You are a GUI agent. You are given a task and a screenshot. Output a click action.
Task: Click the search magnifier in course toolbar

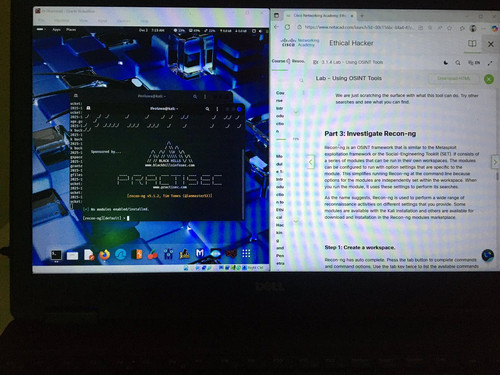pyautogui.click(x=458, y=63)
